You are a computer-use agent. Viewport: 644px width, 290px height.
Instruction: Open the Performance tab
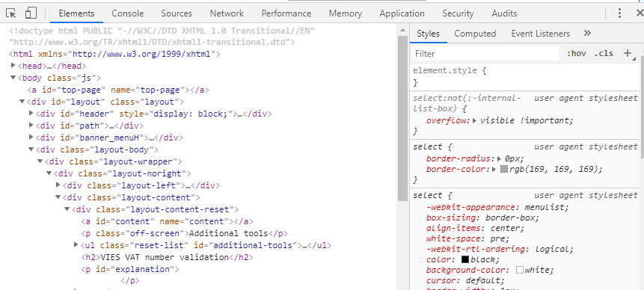coord(286,13)
